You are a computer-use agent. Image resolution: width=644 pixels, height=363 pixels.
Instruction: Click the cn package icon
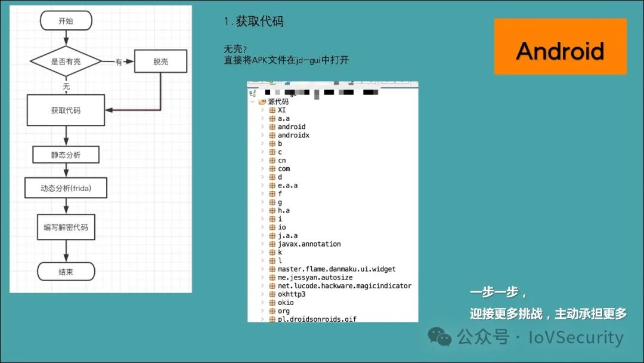point(272,161)
